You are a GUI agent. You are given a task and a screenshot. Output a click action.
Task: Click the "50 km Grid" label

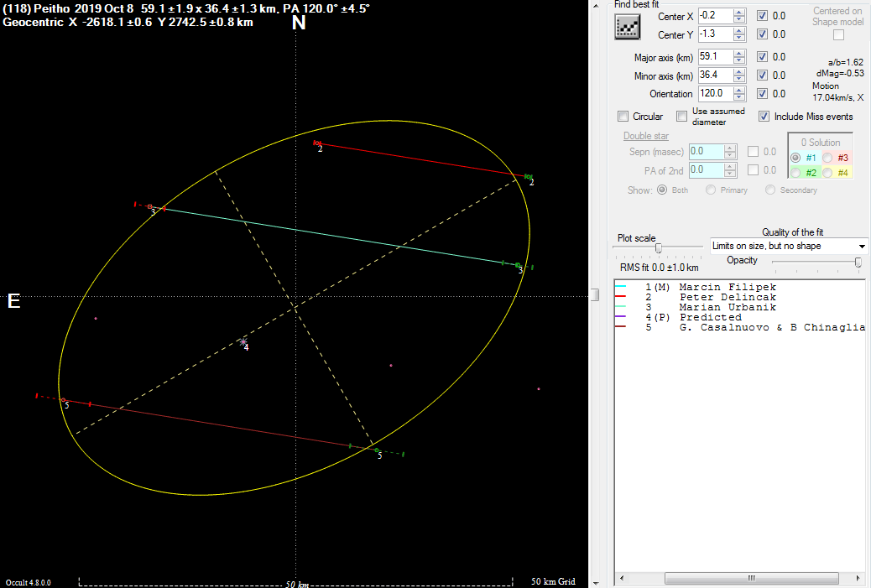click(553, 581)
